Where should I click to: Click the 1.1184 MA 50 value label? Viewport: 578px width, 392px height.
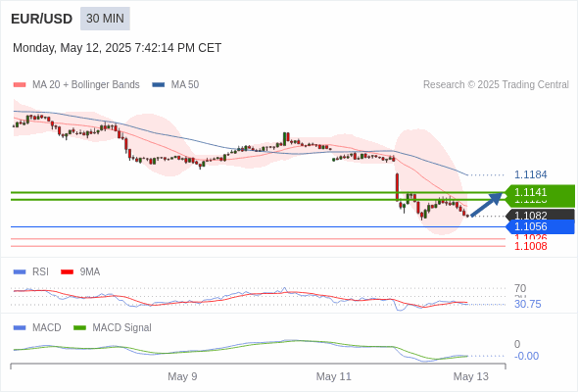[x=530, y=174]
